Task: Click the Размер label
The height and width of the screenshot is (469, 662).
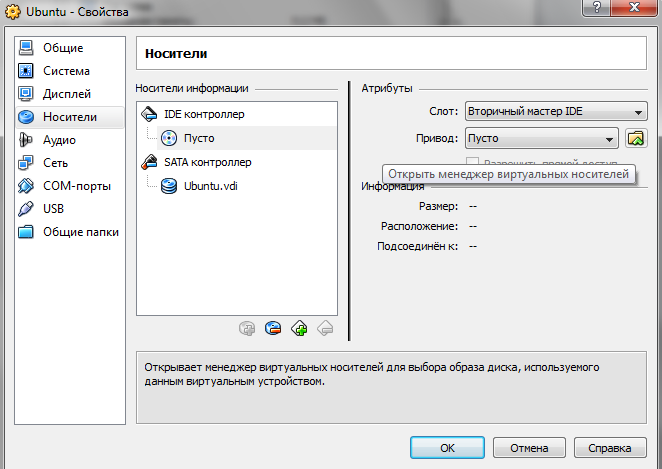Action: click(x=438, y=206)
